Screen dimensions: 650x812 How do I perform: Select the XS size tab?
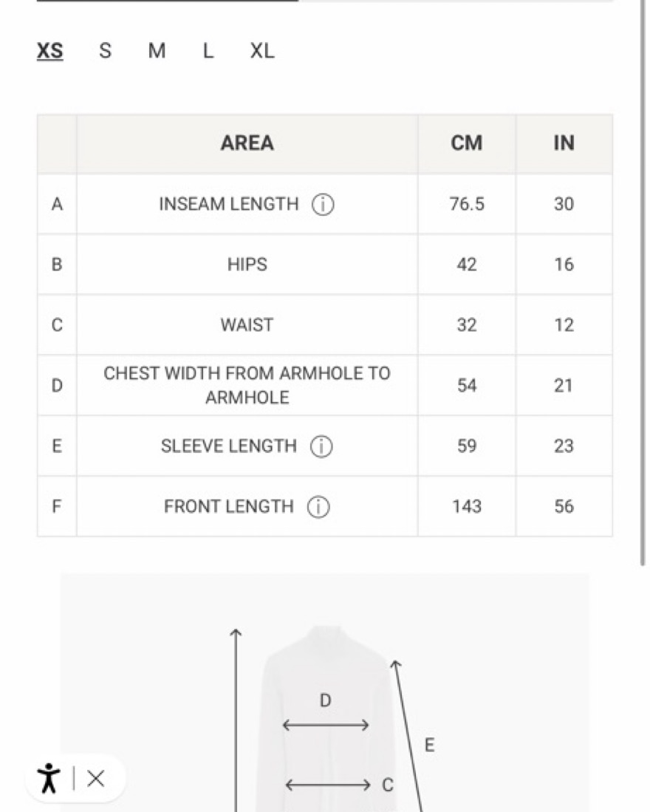49,51
